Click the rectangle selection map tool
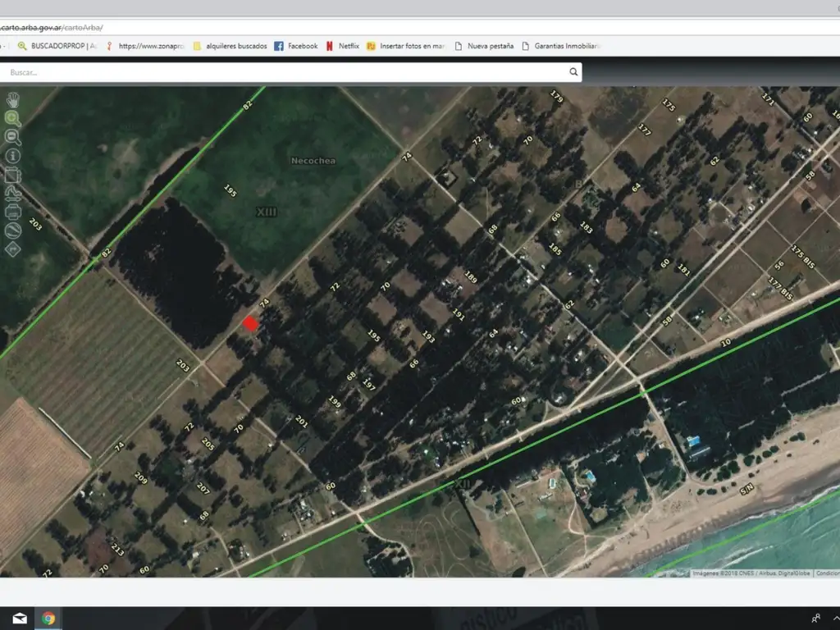The height and width of the screenshot is (630, 840). tap(13, 175)
